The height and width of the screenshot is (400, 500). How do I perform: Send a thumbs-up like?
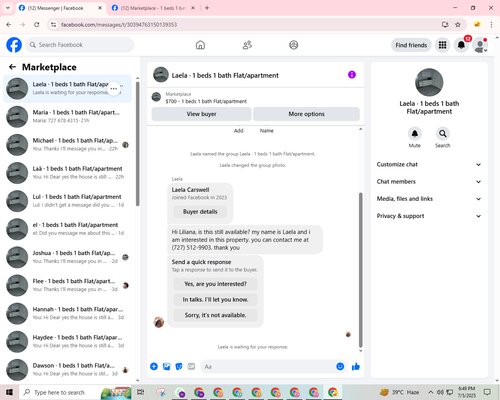[x=356, y=367]
